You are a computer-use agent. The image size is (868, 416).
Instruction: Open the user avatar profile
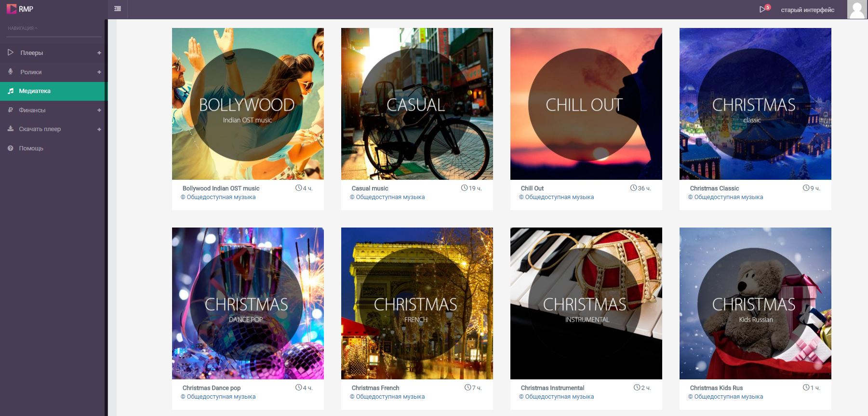pyautogui.click(x=857, y=10)
